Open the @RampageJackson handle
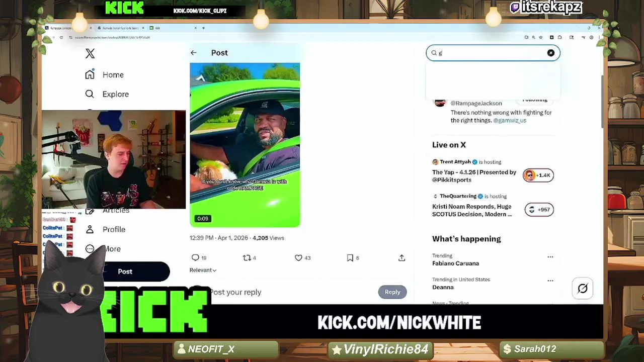 476,103
